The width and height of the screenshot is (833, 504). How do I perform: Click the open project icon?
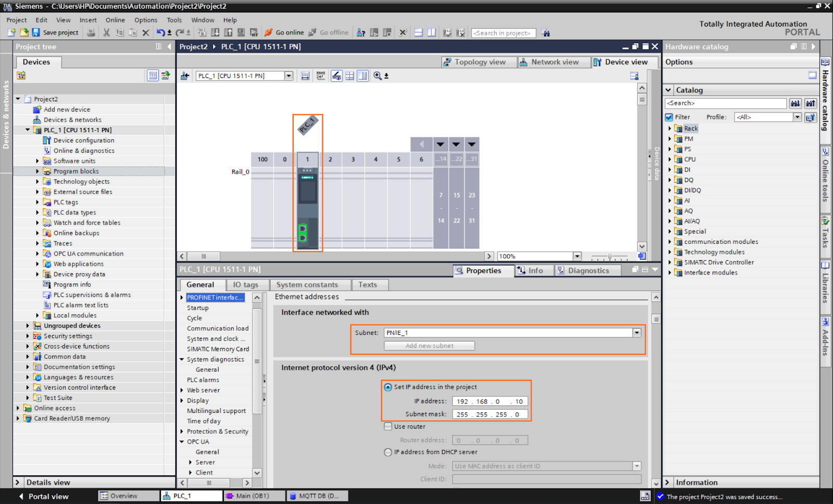24,33
